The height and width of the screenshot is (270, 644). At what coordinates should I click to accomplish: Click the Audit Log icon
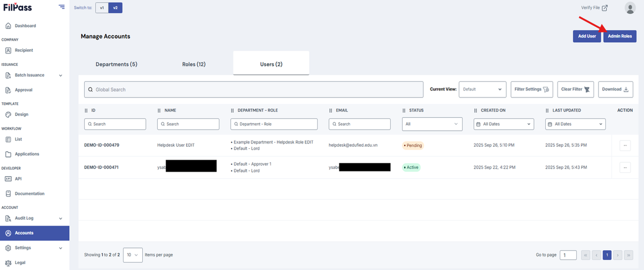[x=8, y=219]
